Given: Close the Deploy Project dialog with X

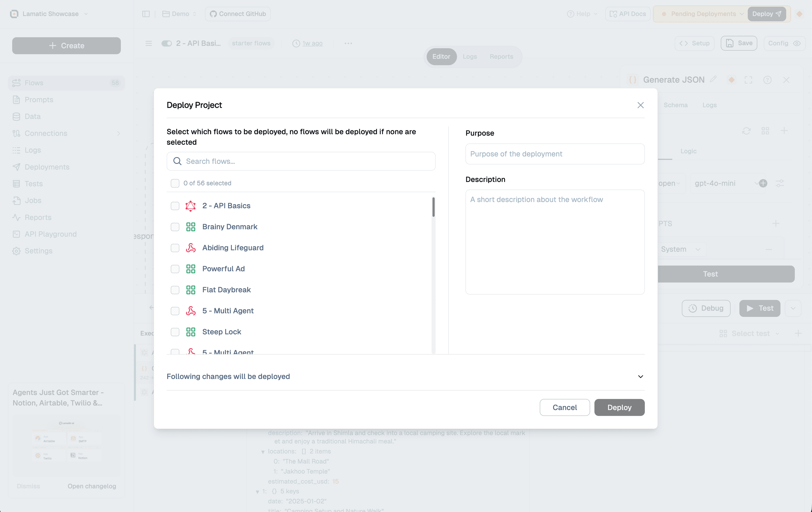Looking at the screenshot, I should (x=640, y=105).
